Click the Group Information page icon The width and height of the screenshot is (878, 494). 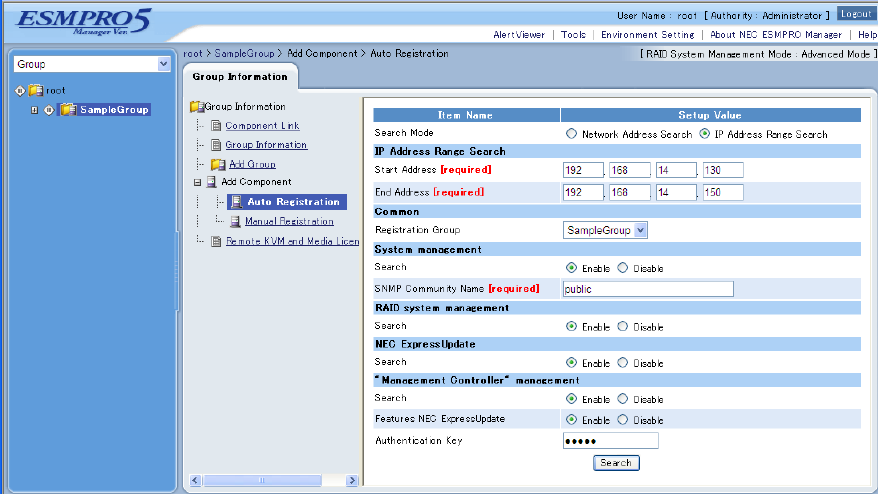pyautogui.click(x=216, y=145)
